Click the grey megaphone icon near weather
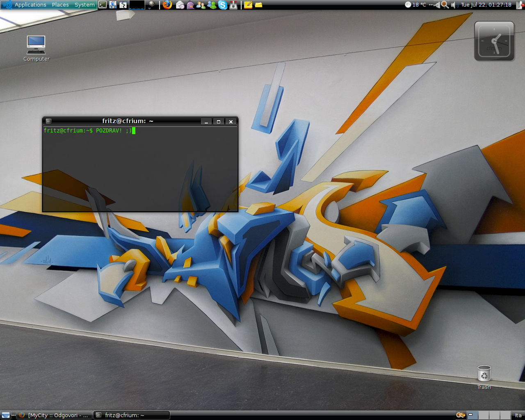 [x=436, y=5]
